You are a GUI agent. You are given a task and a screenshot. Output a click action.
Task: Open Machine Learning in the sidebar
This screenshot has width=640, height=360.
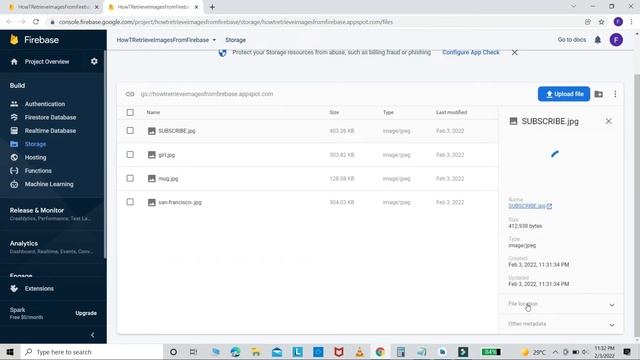[49, 184]
